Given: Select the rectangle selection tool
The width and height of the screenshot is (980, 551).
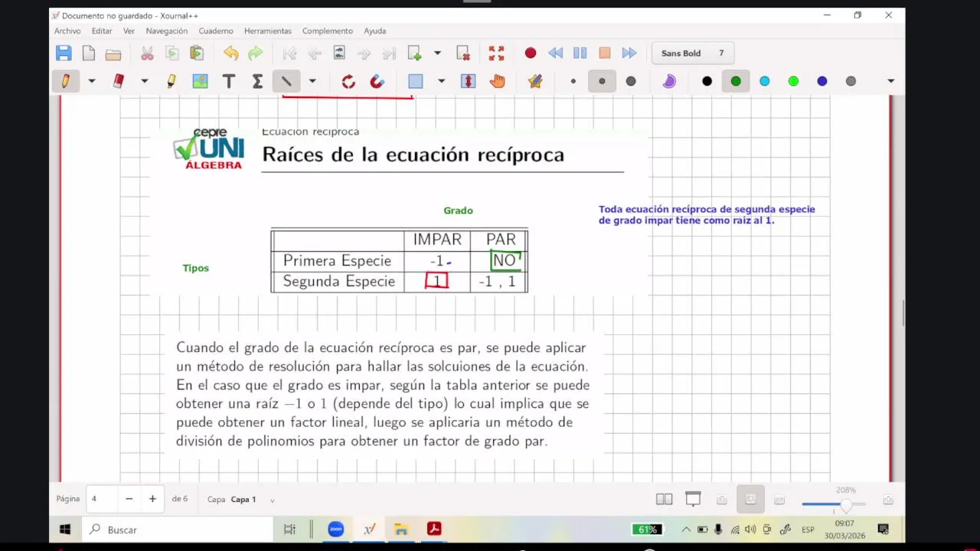Looking at the screenshot, I should [416, 81].
